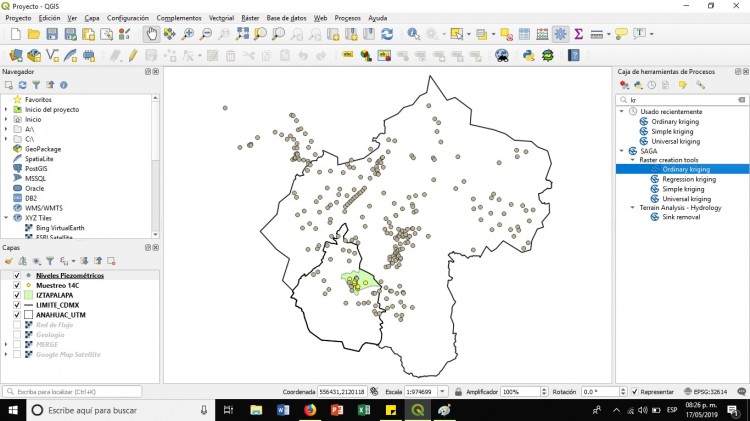Select the Sink removal tool

tap(681, 217)
